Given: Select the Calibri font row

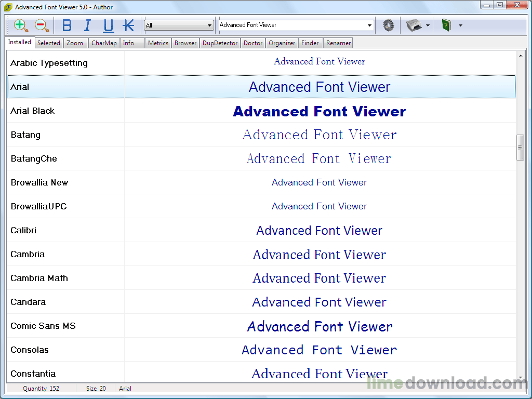Looking at the screenshot, I should click(261, 230).
